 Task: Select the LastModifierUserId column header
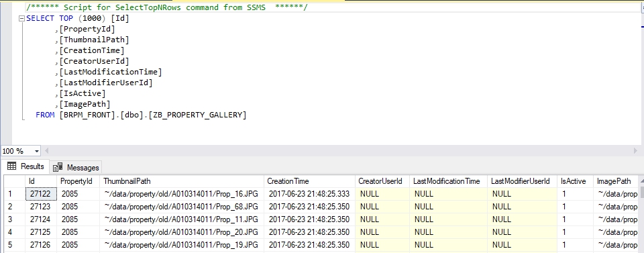pyautogui.click(x=523, y=181)
